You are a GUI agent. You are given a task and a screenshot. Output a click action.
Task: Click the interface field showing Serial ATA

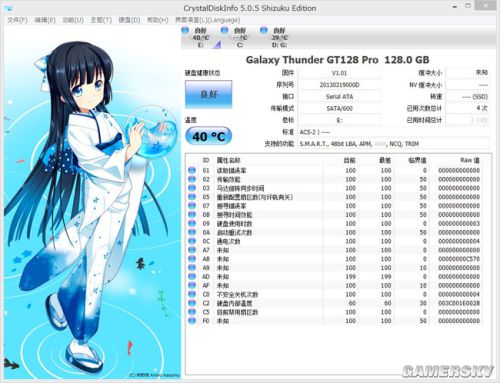pyautogui.click(x=339, y=97)
